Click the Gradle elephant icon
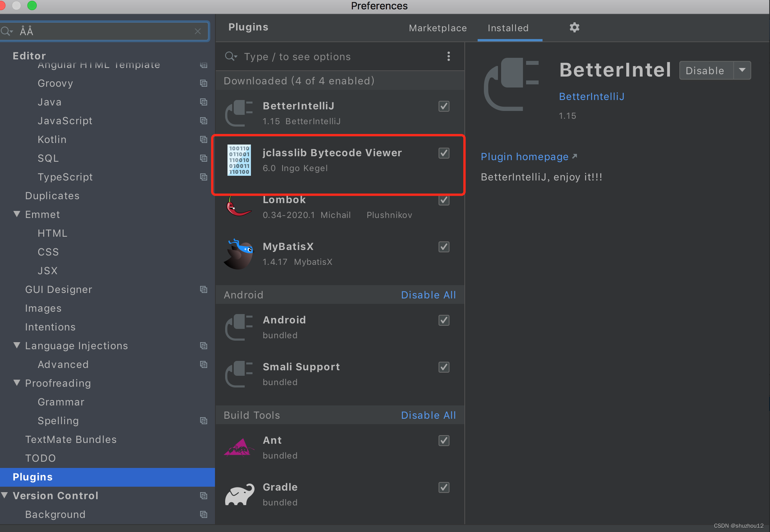 [240, 495]
